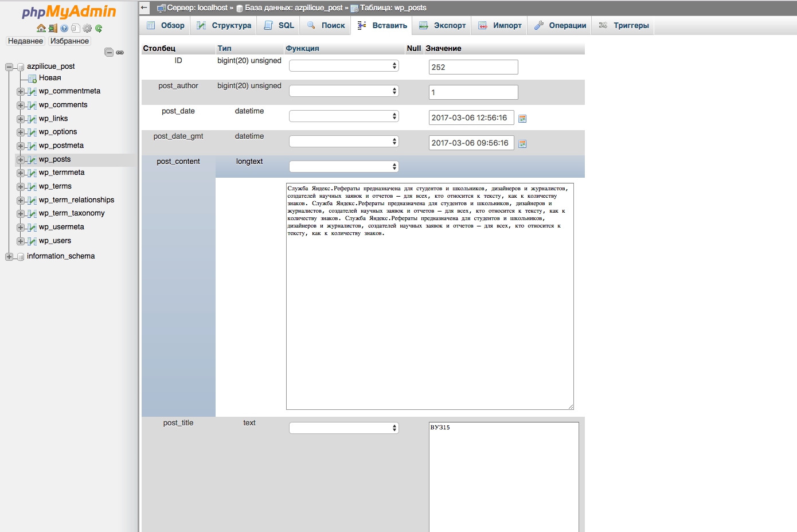Image resolution: width=797 pixels, height=532 pixels.
Task: Collapse the azpilicue_post database node
Action: point(9,67)
